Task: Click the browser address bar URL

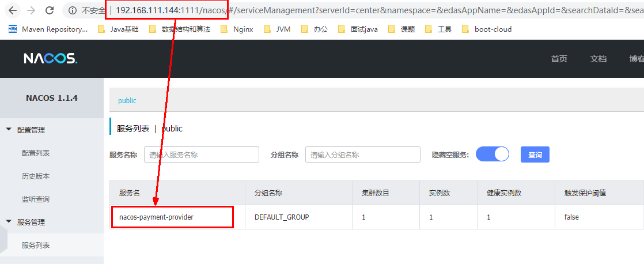Action: point(380,10)
